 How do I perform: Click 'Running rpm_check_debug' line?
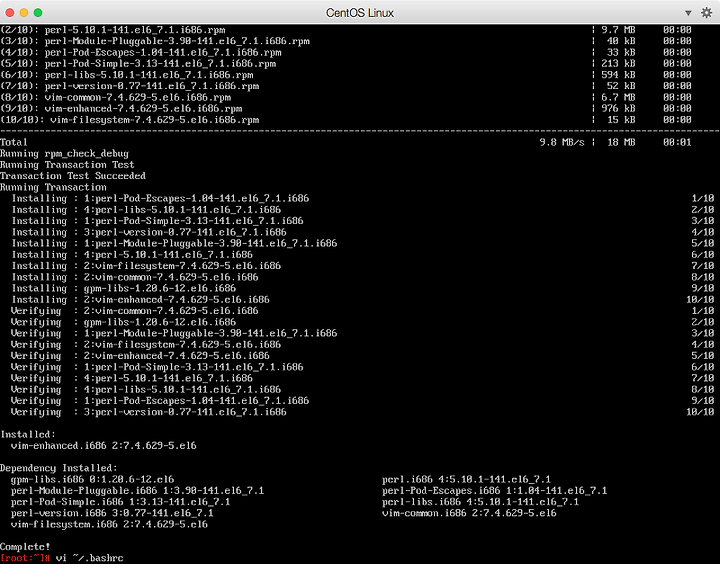(64, 153)
